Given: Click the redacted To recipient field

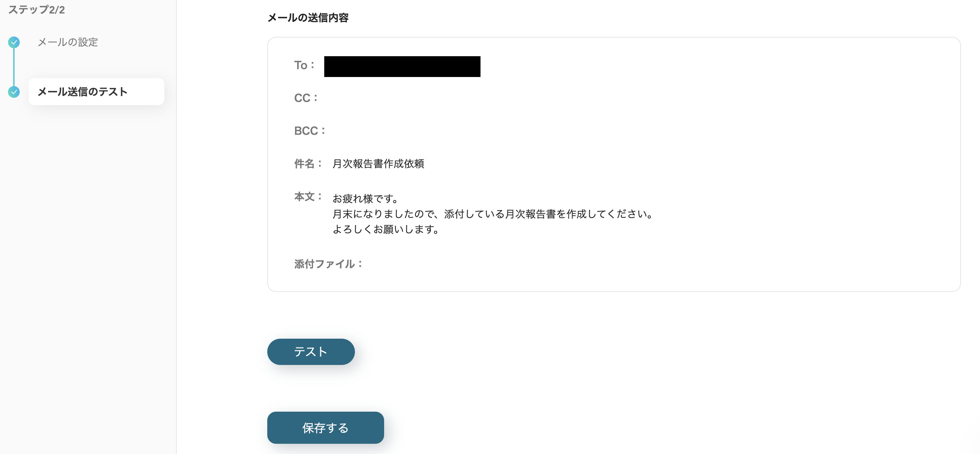Looking at the screenshot, I should click(402, 66).
